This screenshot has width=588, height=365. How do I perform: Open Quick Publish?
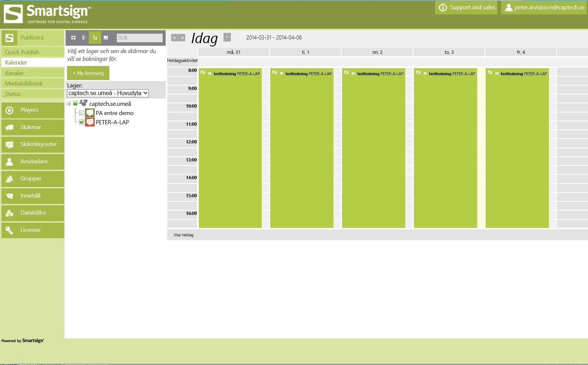pos(33,52)
